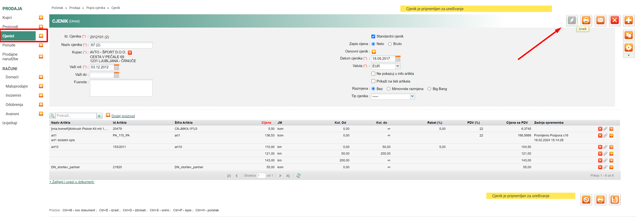The width and height of the screenshot is (644, 223).
Task: Send price list via email icon
Action: pyautogui.click(x=600, y=20)
